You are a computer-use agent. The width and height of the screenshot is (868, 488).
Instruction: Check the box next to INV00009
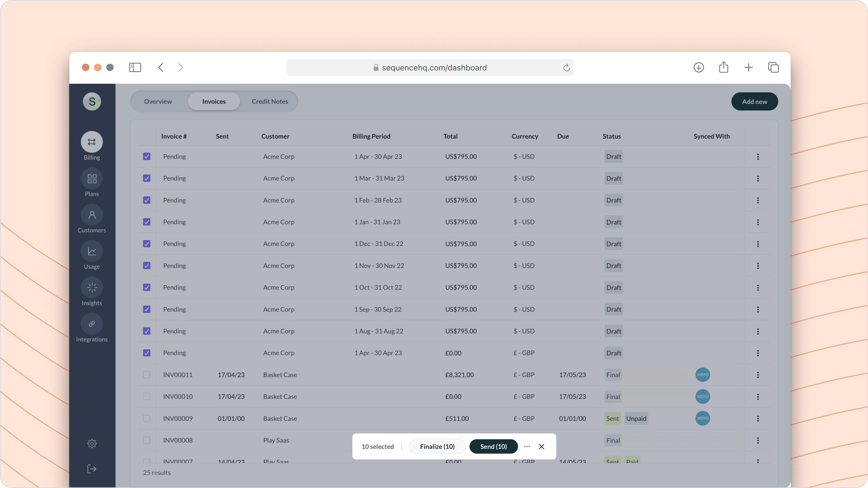tap(147, 418)
